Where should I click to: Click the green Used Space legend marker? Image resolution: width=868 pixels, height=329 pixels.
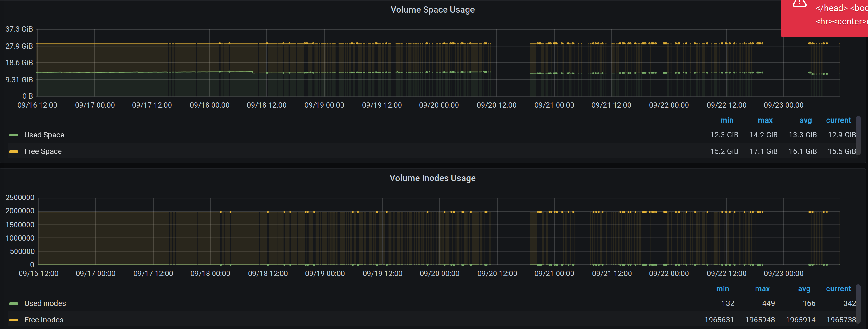click(x=14, y=135)
